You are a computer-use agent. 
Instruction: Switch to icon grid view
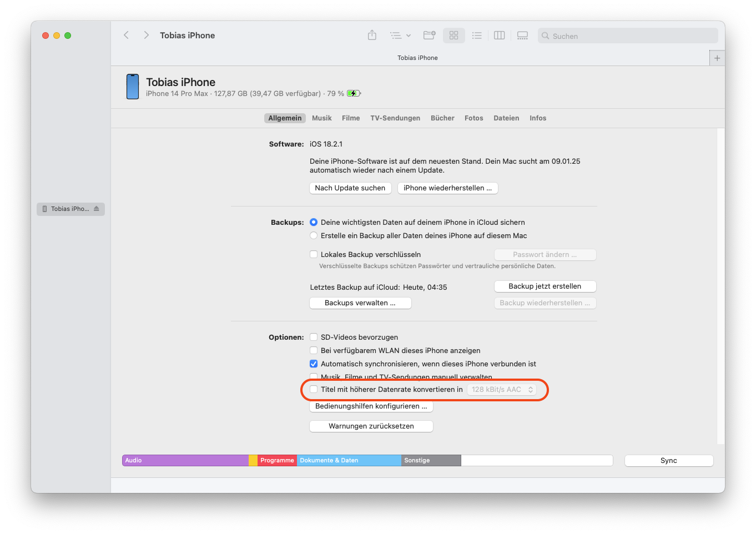[453, 36]
